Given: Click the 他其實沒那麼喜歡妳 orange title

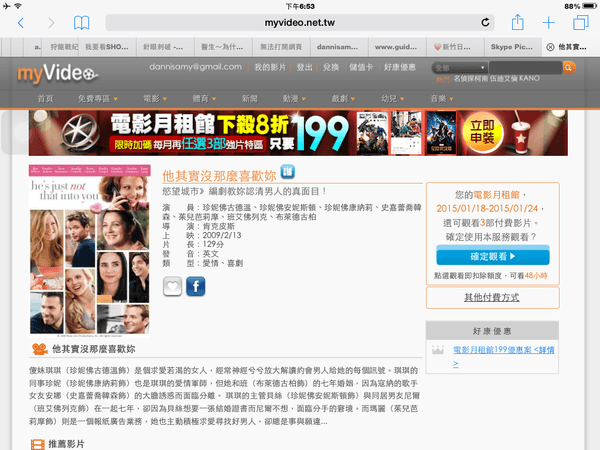Looking at the screenshot, I should click(219, 176).
